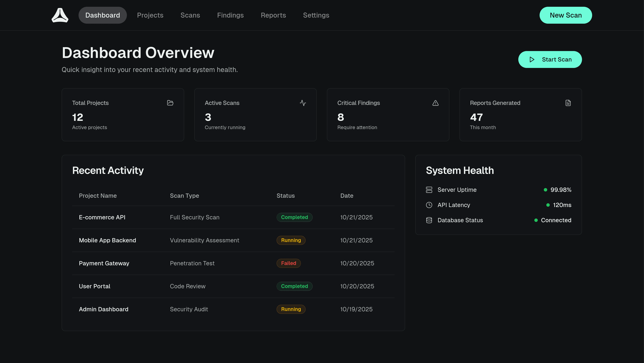Screen dimensions: 644x363
Task: Click the document icon on Reports Generated card
Action: coord(568,103)
